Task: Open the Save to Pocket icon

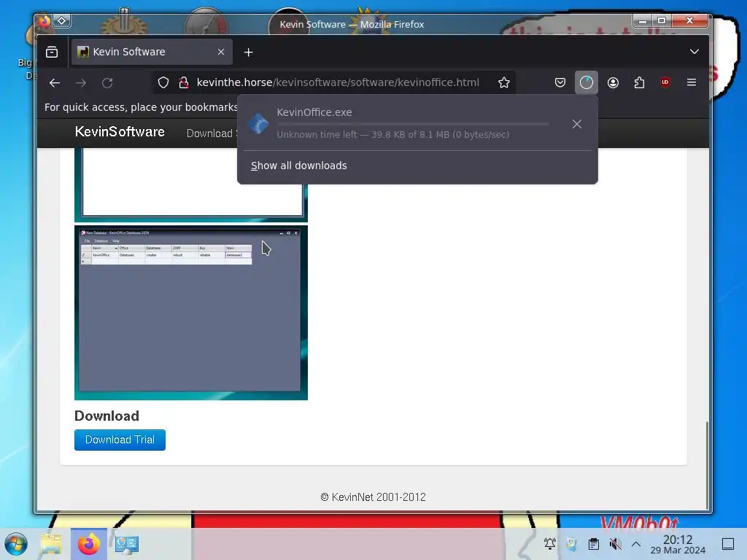Action: (x=560, y=83)
